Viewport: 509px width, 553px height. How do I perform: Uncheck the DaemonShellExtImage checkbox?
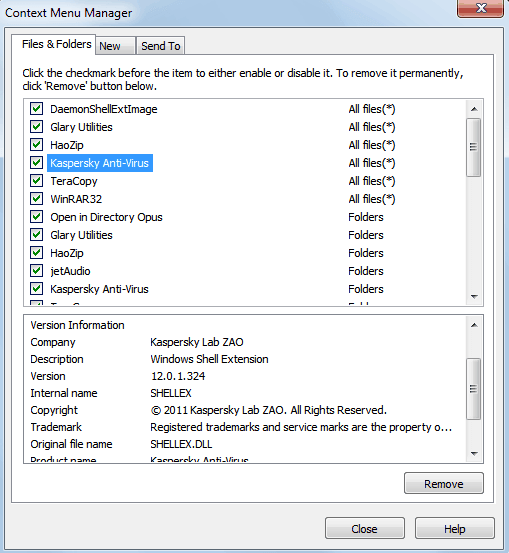pyautogui.click(x=36, y=109)
